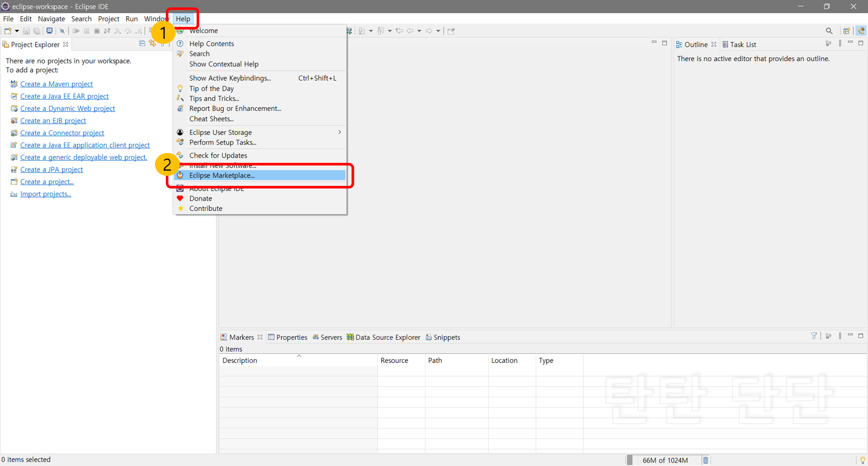Run garbage collector trash icon
Viewport: 868px width, 466px height.
[x=706, y=460]
